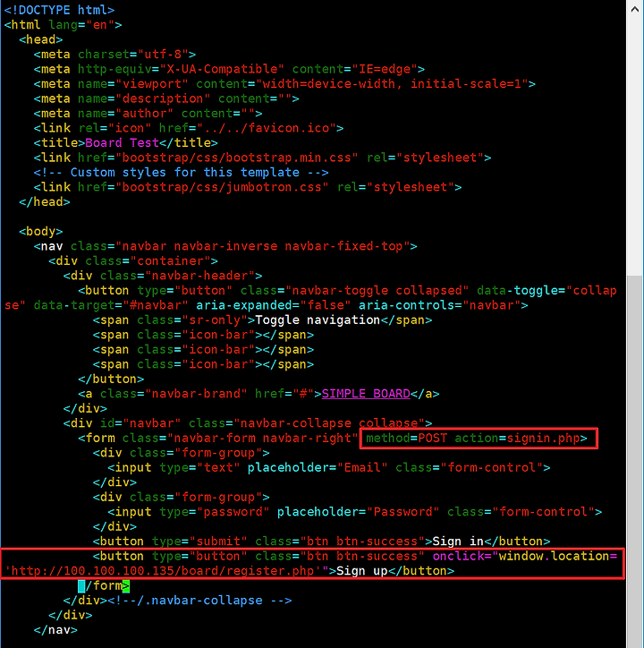
Task: Click the onclick="window.location= text
Action: click(x=525, y=556)
